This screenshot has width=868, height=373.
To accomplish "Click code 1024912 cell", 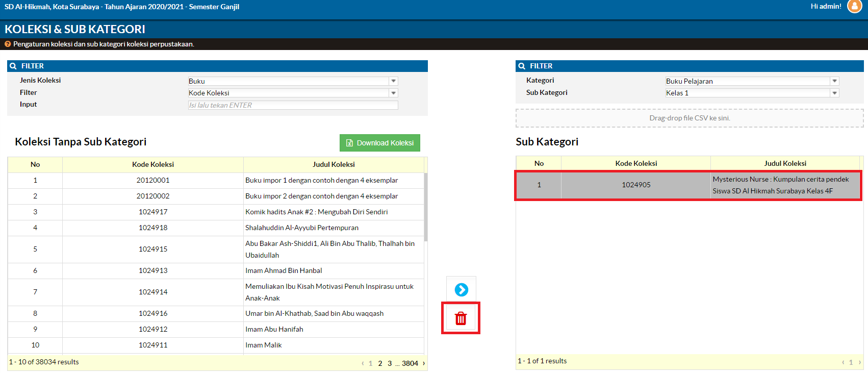I will [x=153, y=329].
